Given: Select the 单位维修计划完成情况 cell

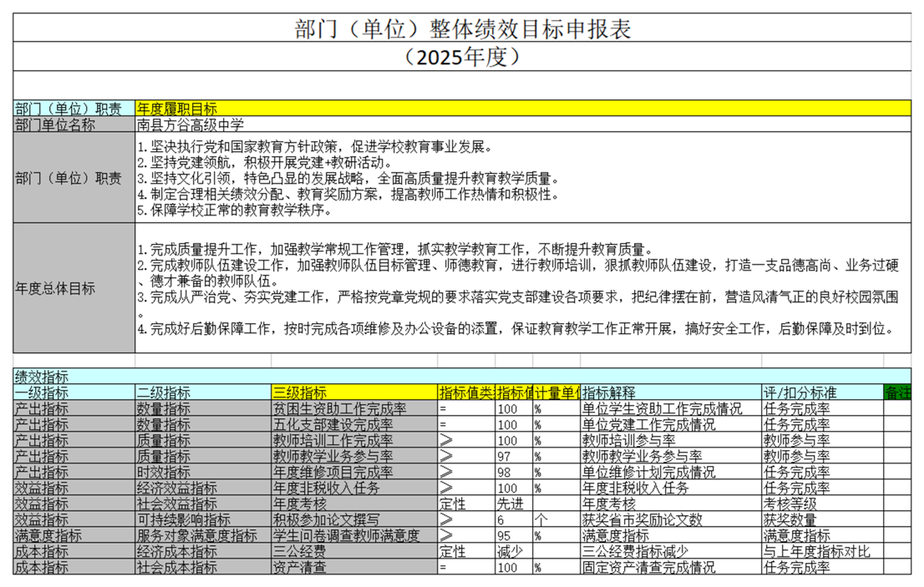Looking at the screenshot, I should (x=671, y=473).
